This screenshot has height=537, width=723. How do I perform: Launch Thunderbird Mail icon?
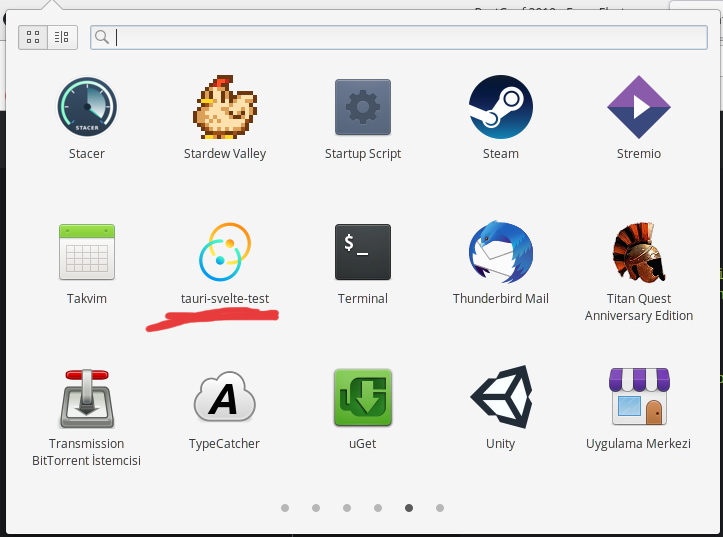(501, 252)
